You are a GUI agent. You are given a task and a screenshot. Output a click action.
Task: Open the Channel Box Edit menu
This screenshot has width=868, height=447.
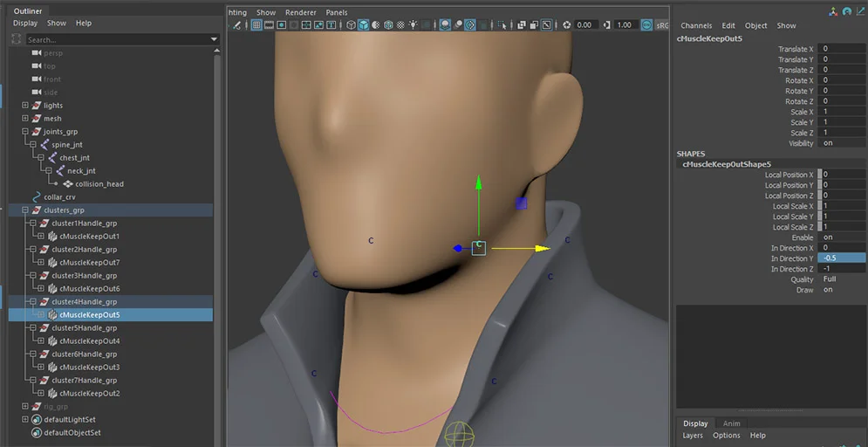coord(728,25)
